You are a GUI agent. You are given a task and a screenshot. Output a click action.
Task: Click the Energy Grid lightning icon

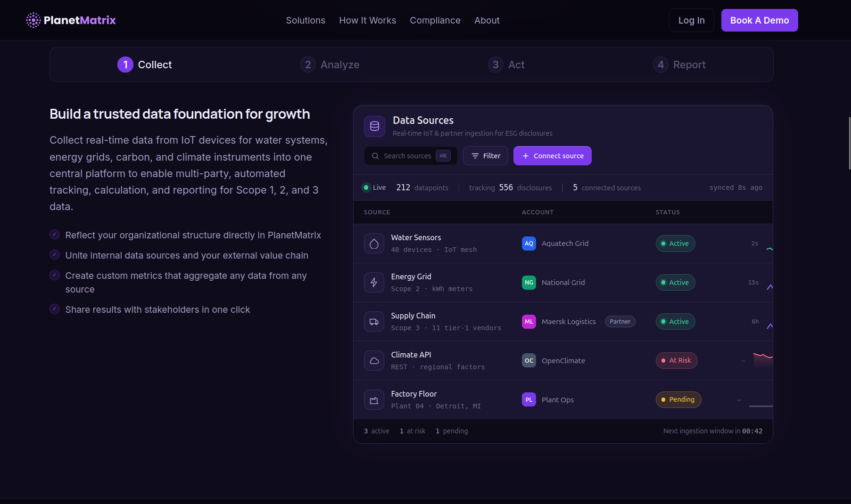374,283
